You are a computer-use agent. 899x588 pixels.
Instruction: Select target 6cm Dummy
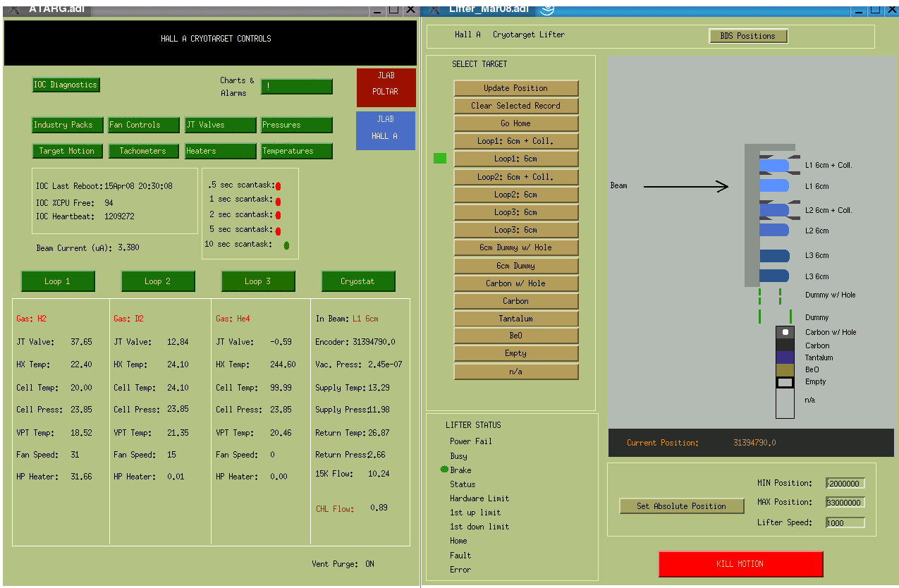point(516,266)
